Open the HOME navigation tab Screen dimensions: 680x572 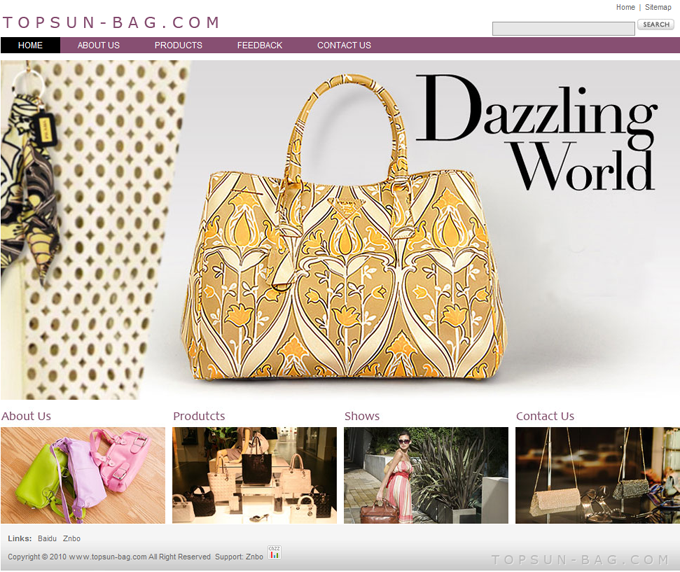coord(30,45)
